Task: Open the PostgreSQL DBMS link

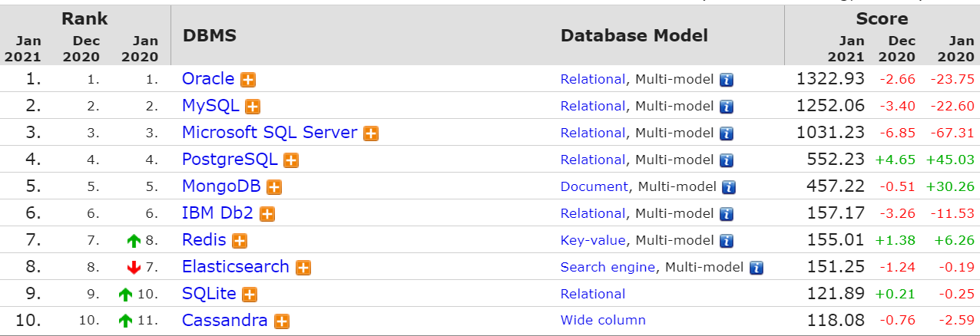Action: [x=230, y=160]
